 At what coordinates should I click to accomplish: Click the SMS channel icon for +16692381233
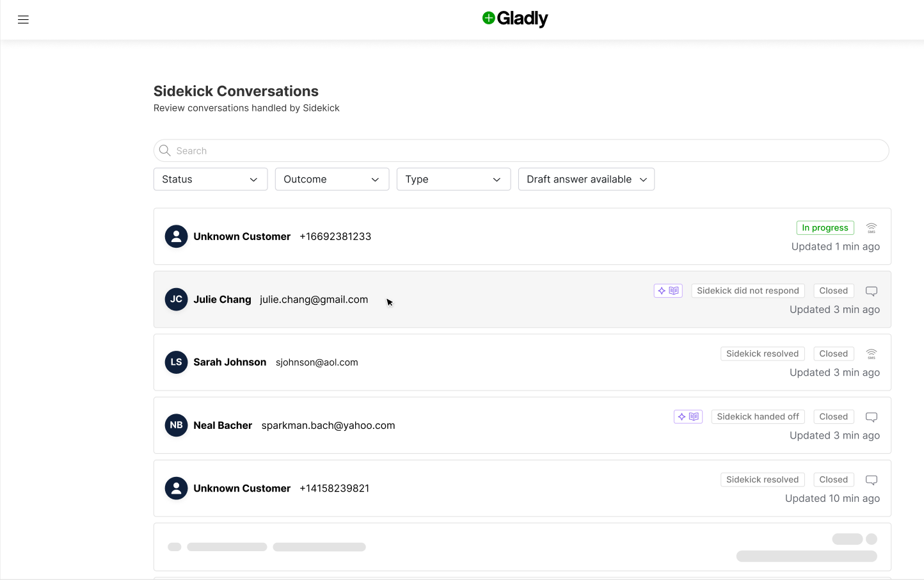[872, 228]
